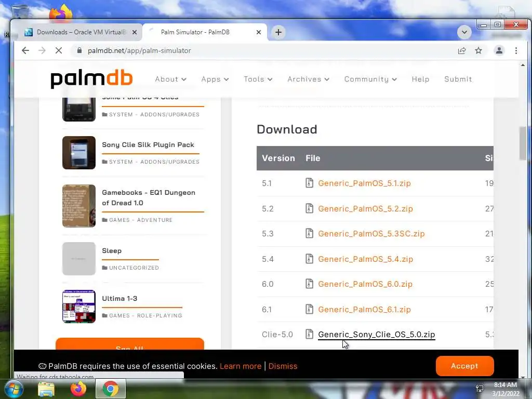
Task: Open Gamebooks - EQ1 Dungeon of Dread 1.0
Action: pos(149,197)
